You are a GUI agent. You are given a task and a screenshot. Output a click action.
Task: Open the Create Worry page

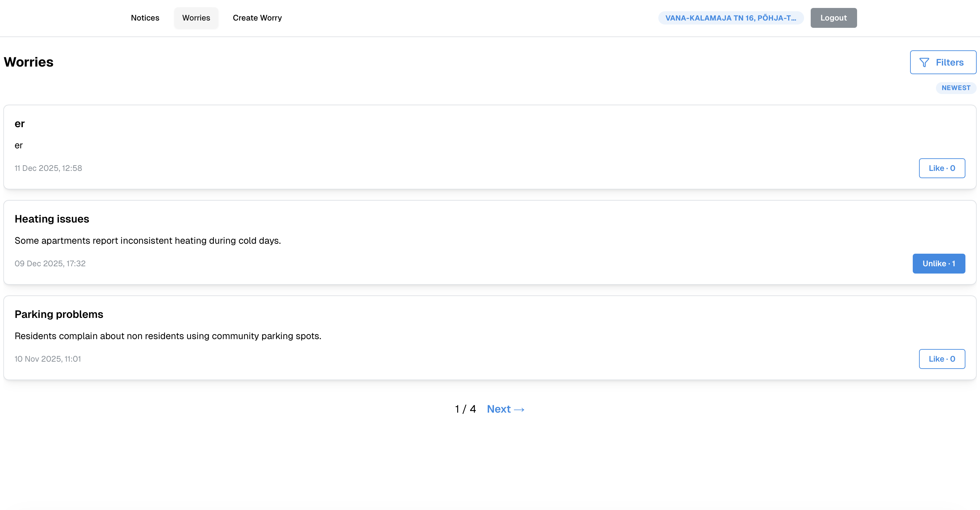(x=257, y=18)
